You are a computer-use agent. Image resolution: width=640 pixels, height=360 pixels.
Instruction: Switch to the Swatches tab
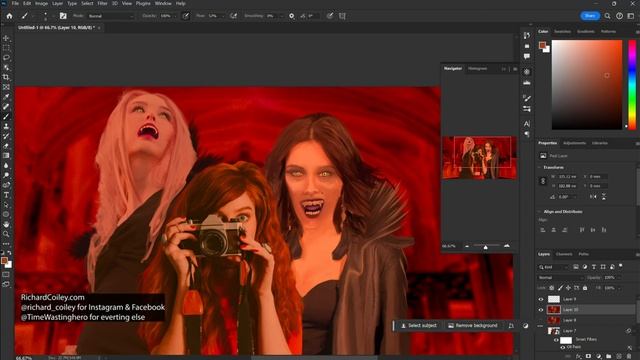562,31
